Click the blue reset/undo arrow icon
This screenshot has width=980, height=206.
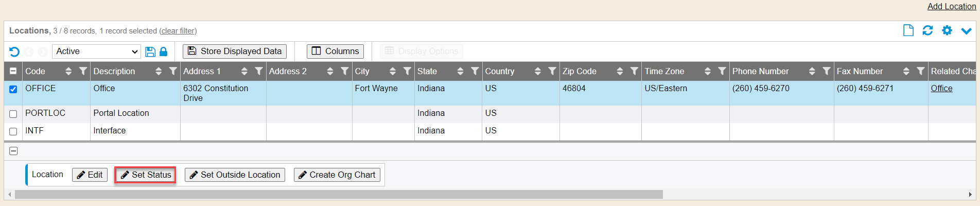point(14,51)
